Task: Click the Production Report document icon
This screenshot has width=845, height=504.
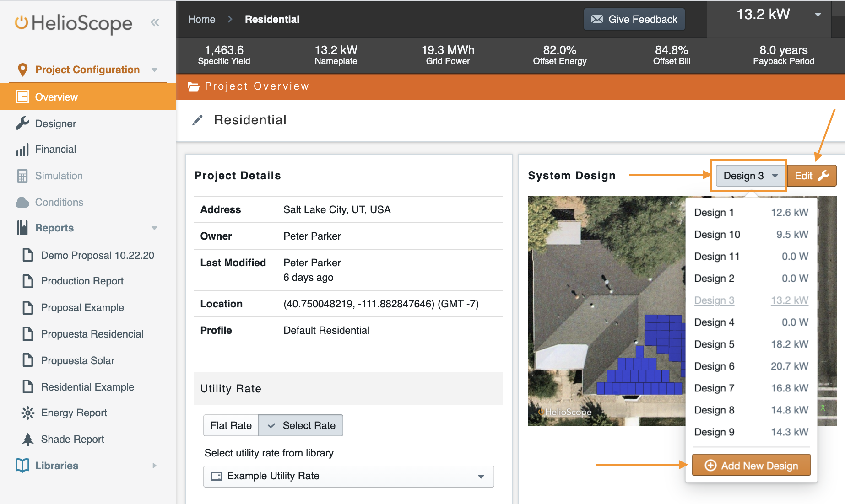Action: [x=28, y=281]
